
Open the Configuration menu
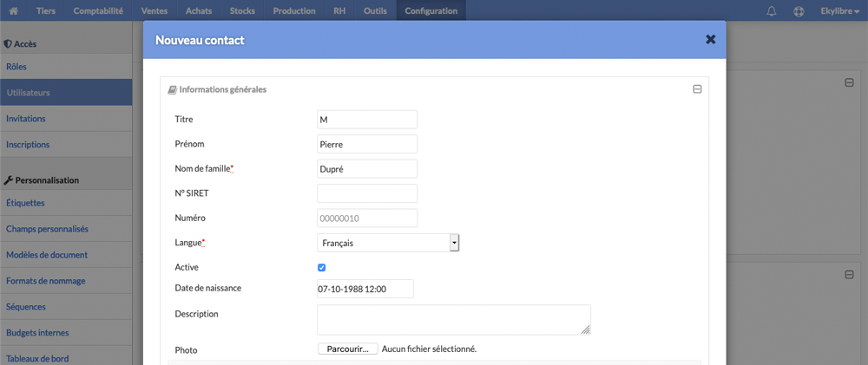click(431, 11)
